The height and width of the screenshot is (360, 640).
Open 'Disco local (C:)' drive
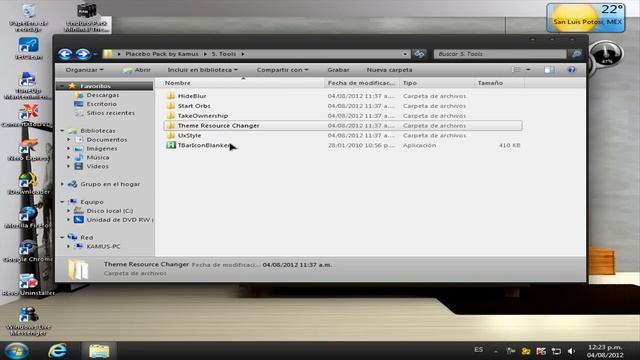[x=109, y=211]
